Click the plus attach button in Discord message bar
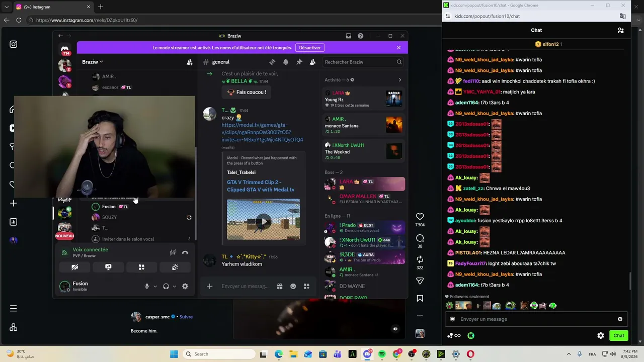The width and height of the screenshot is (644, 362). click(x=210, y=286)
